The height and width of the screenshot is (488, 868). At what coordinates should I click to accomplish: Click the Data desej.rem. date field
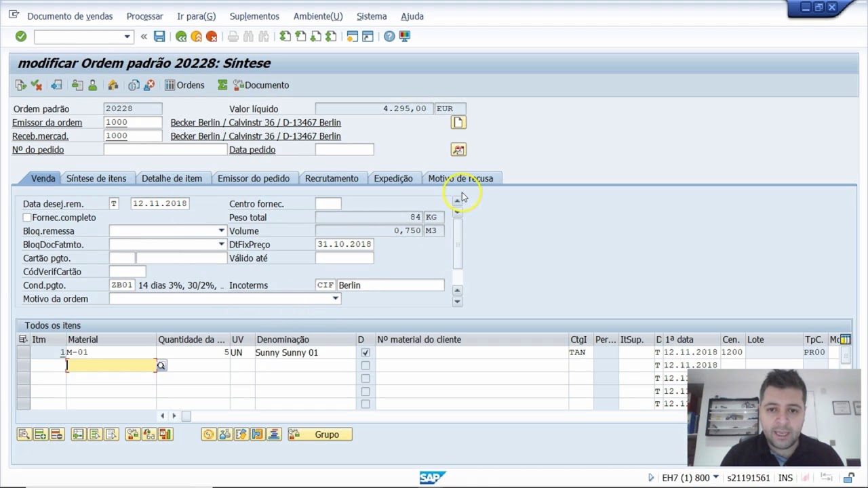pyautogui.click(x=159, y=204)
